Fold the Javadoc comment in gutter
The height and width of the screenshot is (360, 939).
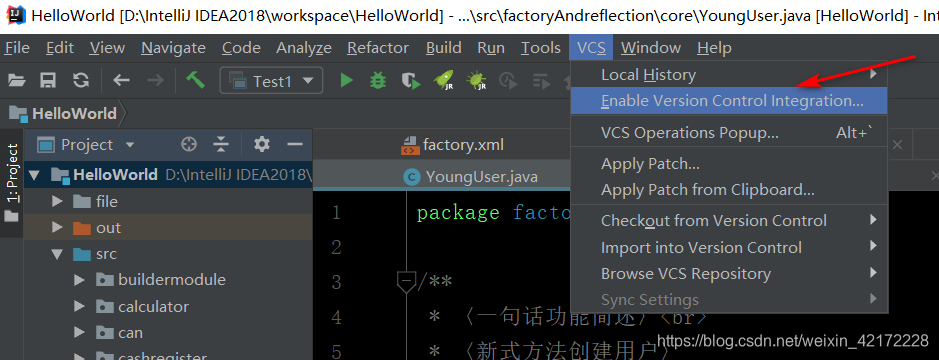(x=407, y=281)
